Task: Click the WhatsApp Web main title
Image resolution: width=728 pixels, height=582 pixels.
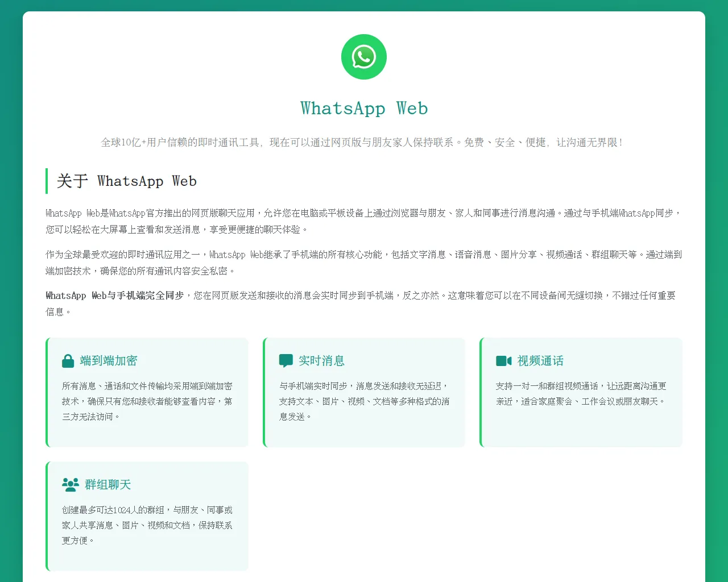Action: (x=364, y=108)
